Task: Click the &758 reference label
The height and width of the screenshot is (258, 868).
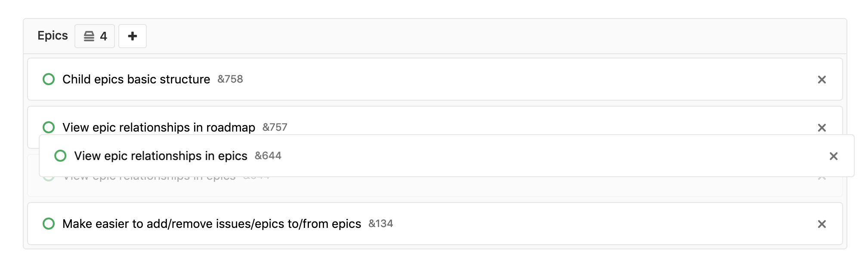Action: click(x=230, y=79)
